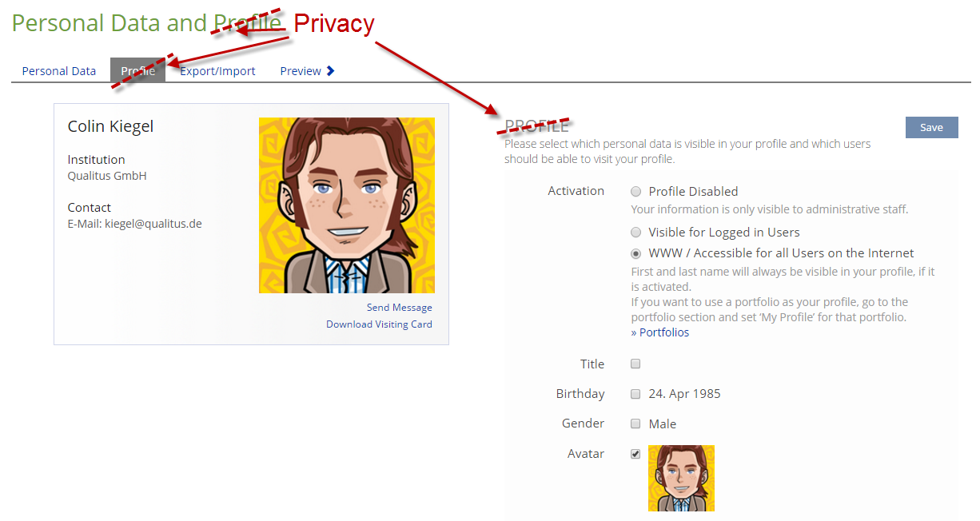Select WWW / Accessible for all Users
This screenshot has width=980, height=521.
pos(636,253)
